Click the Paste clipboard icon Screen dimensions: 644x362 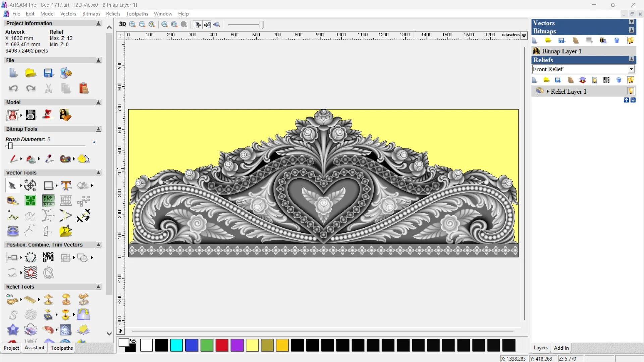click(84, 88)
